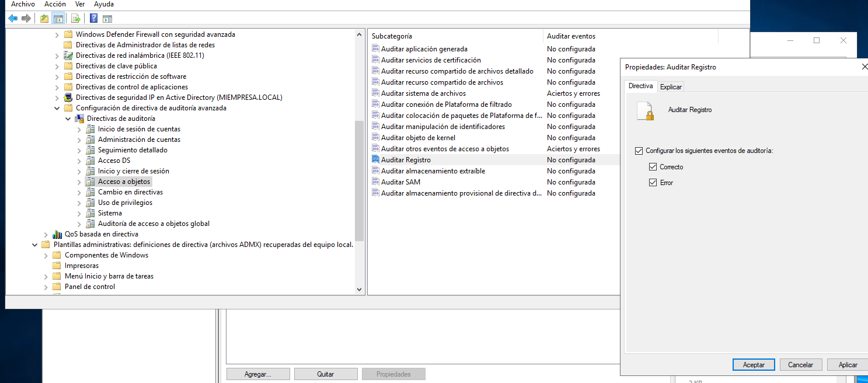The image size is (868, 383).
Task: Uncheck the Correcto checkbox
Action: [653, 167]
